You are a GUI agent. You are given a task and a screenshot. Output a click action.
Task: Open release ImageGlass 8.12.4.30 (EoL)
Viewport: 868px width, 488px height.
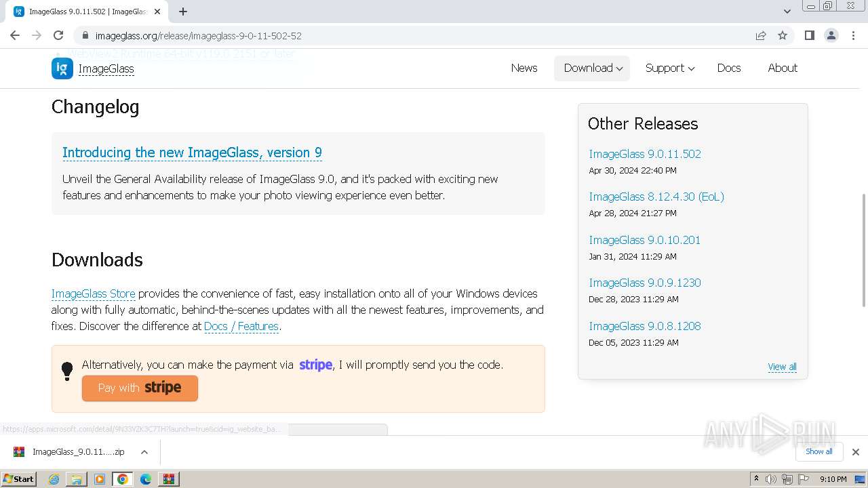click(x=656, y=197)
